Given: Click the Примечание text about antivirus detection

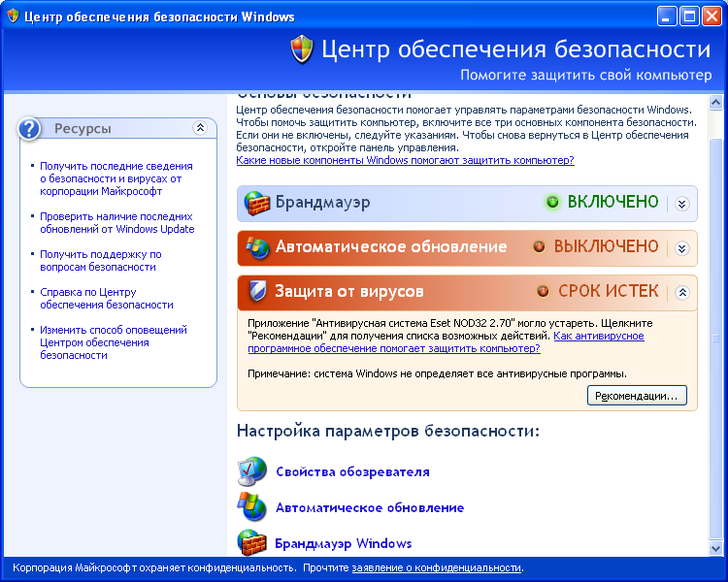Looking at the screenshot, I should coord(437,373).
